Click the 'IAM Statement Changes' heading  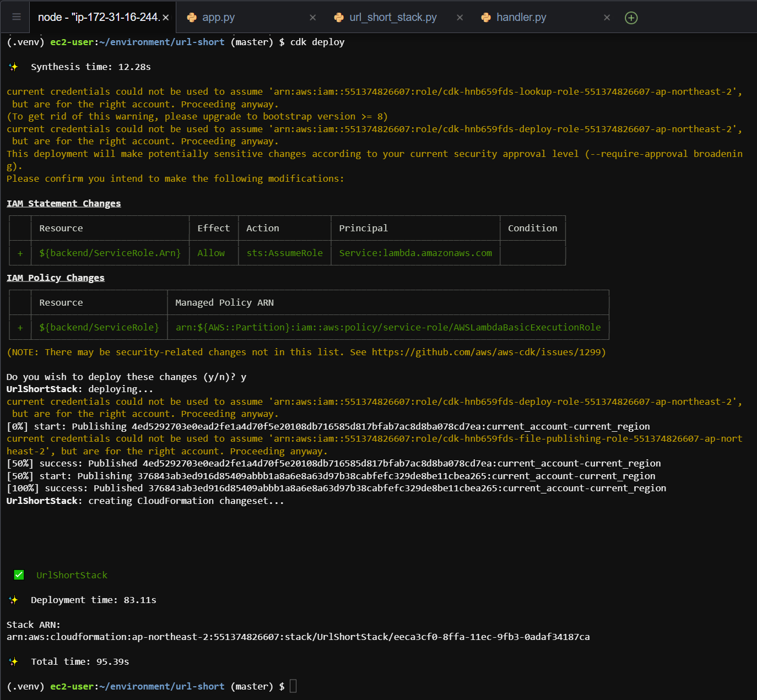[63, 203]
